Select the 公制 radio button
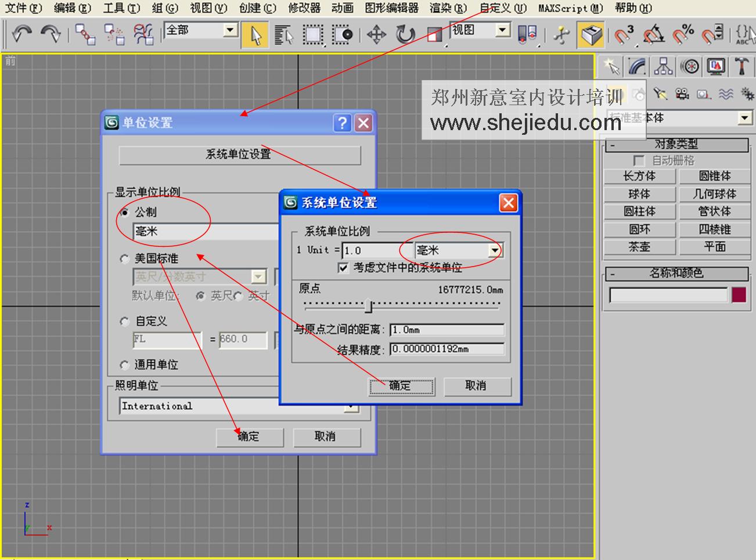The height and width of the screenshot is (560, 756). [124, 213]
